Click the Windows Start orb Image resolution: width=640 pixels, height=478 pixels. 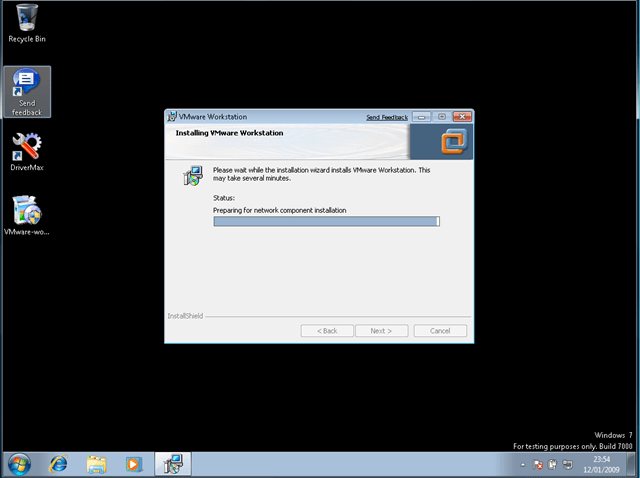(19, 464)
